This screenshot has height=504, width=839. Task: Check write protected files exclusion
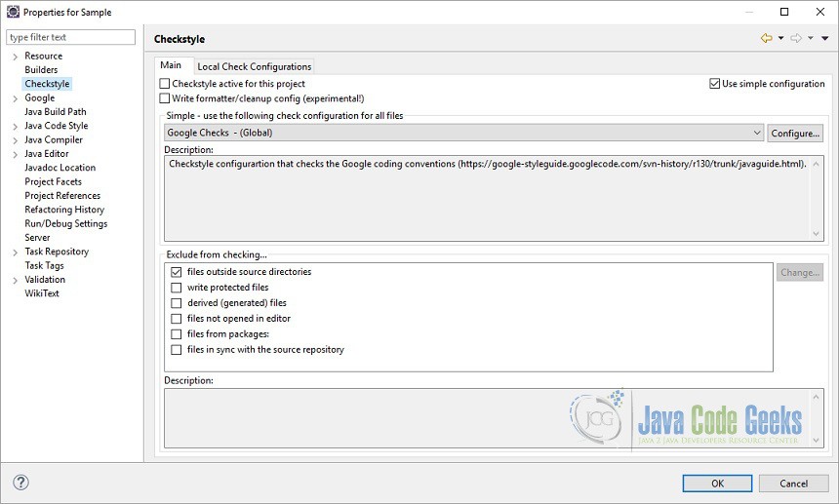(x=176, y=287)
